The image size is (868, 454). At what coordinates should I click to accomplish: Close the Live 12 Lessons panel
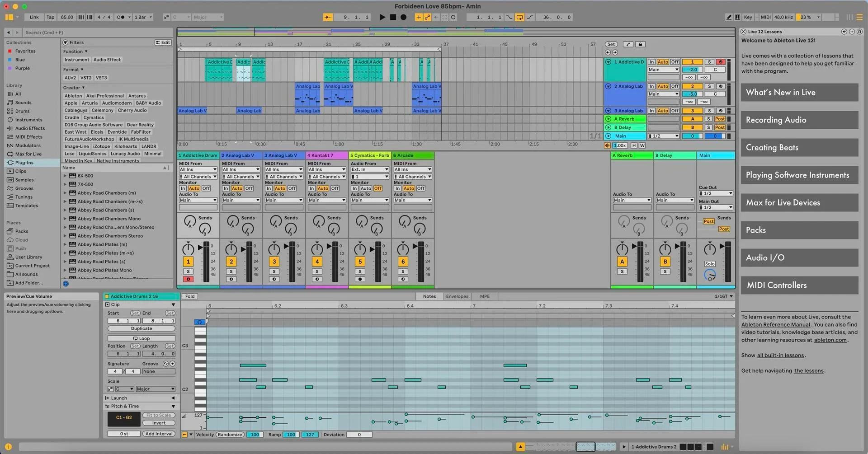click(744, 32)
